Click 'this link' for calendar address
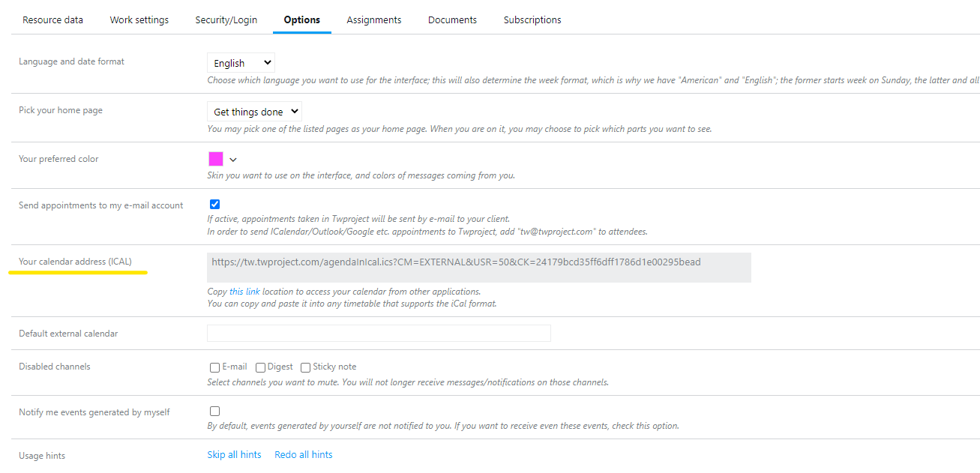Screen dimensions: 980x473 point(244,292)
